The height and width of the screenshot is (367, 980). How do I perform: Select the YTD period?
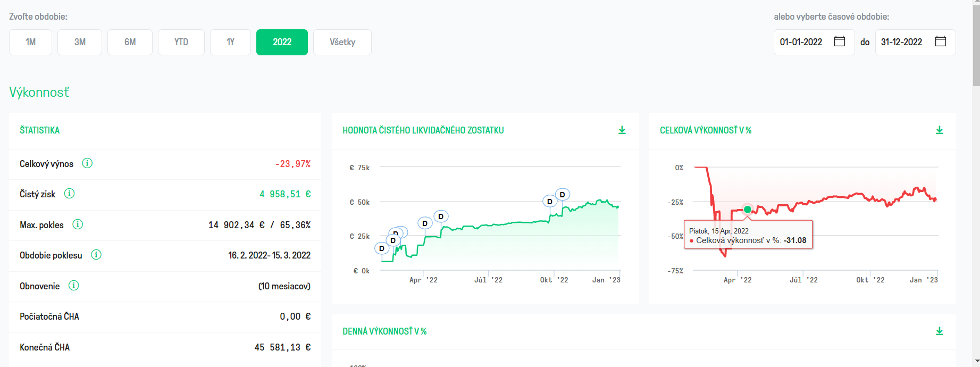(x=181, y=42)
